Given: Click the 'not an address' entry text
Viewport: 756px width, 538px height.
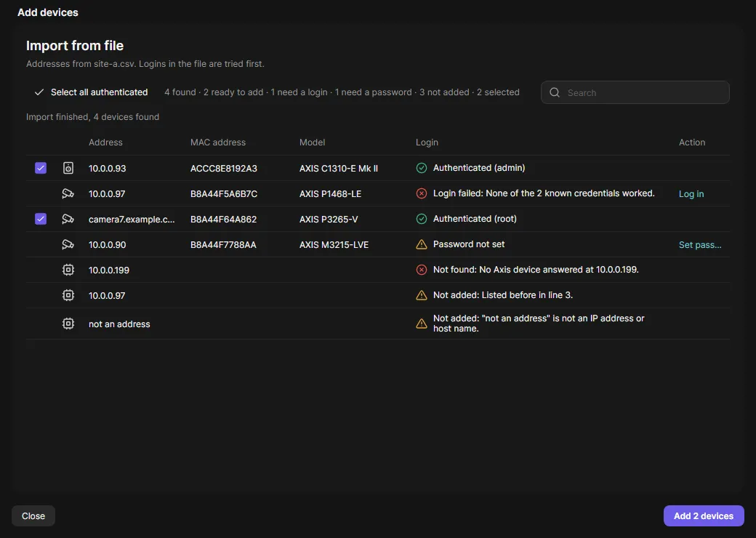Looking at the screenshot, I should coord(119,324).
